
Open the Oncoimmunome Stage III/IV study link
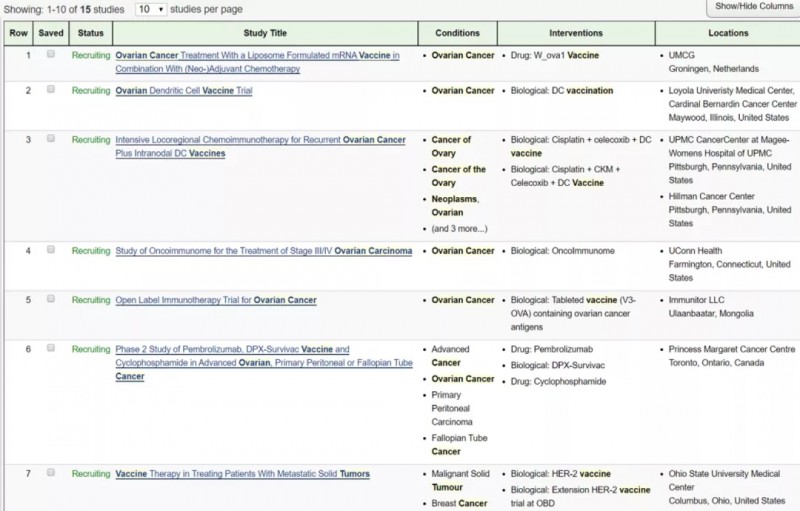click(x=263, y=251)
